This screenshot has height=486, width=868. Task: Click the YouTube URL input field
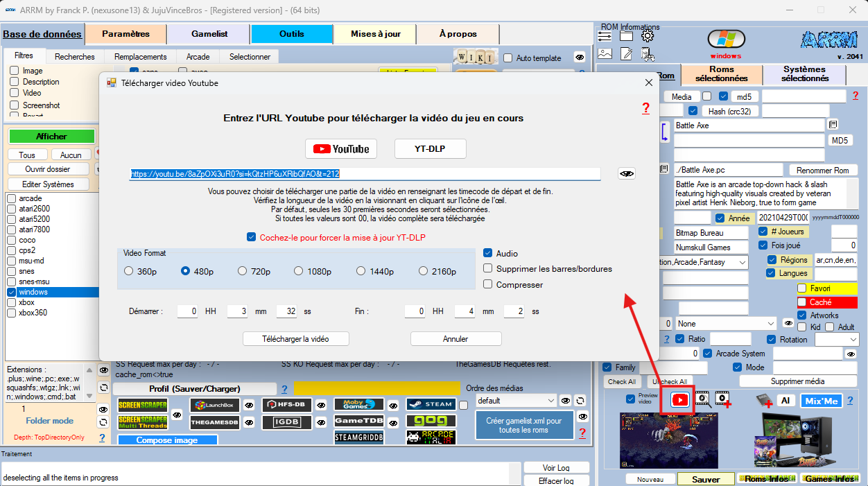coord(365,174)
